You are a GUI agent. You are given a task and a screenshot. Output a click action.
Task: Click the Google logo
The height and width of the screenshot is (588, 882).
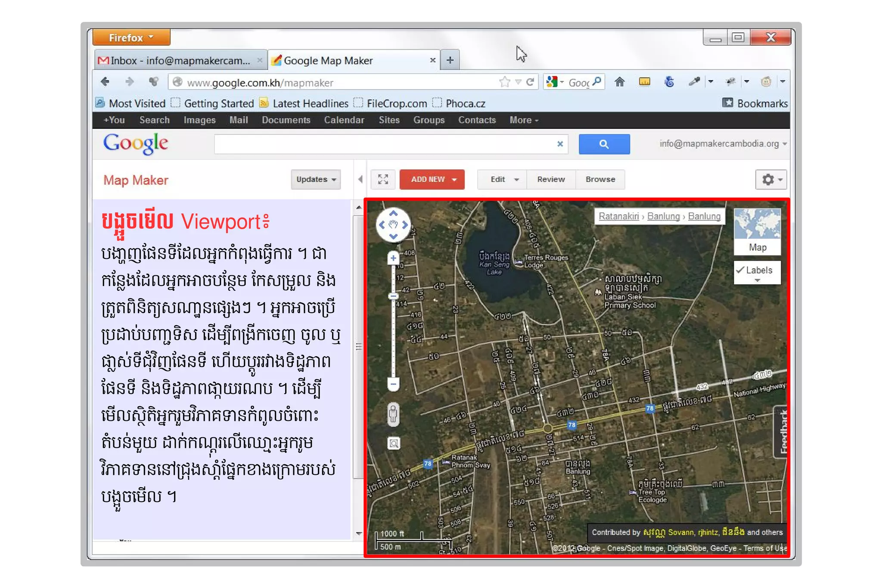[136, 143]
